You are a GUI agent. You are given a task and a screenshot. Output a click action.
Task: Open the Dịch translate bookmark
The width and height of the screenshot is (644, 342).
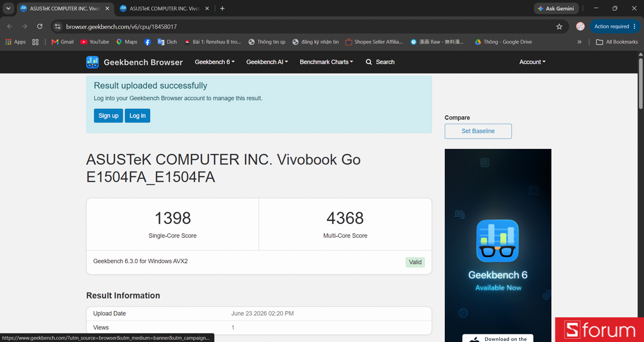pos(167,42)
